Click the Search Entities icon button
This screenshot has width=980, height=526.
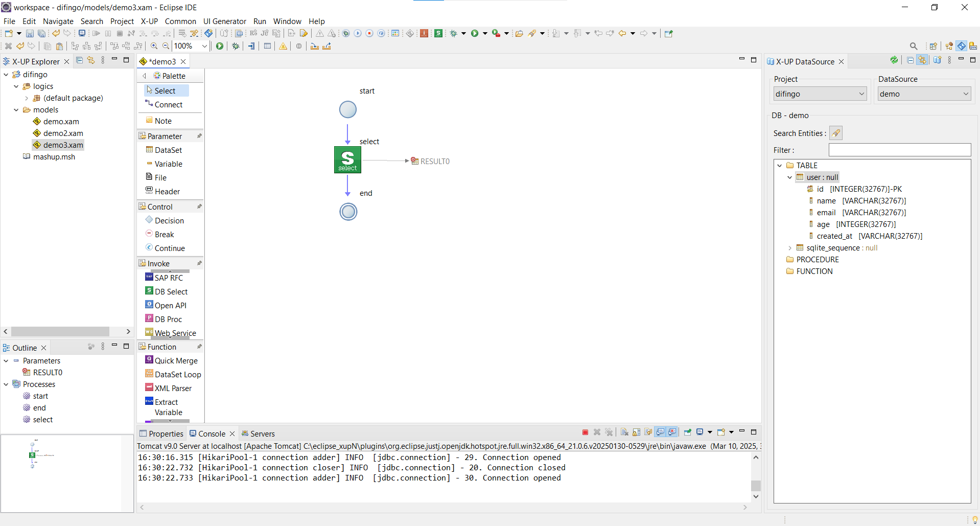pos(835,133)
